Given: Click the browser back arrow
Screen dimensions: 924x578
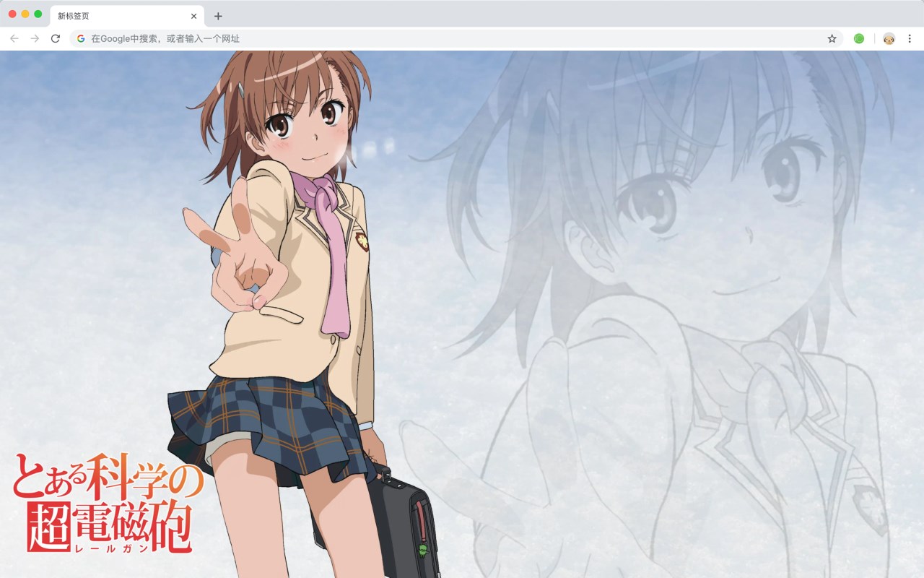Looking at the screenshot, I should tap(14, 38).
